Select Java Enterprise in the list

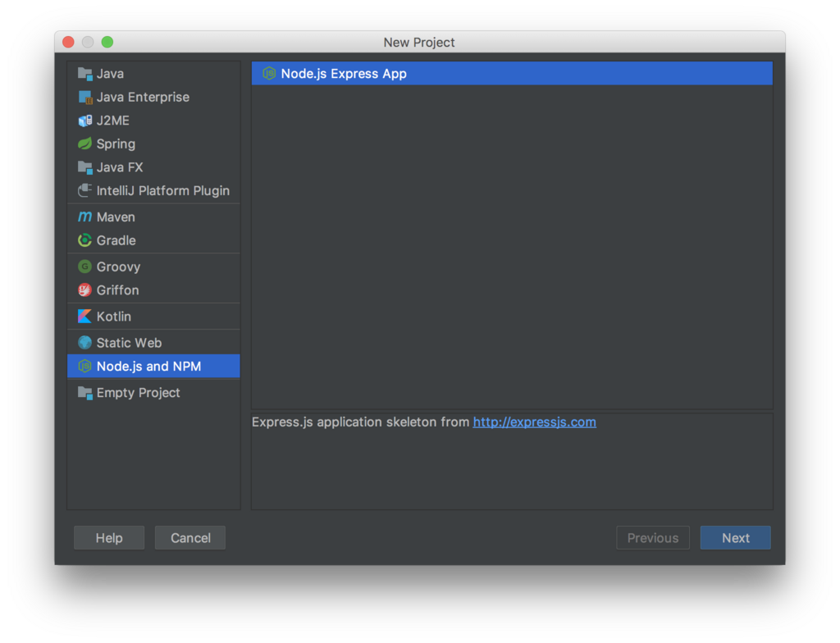point(153,97)
